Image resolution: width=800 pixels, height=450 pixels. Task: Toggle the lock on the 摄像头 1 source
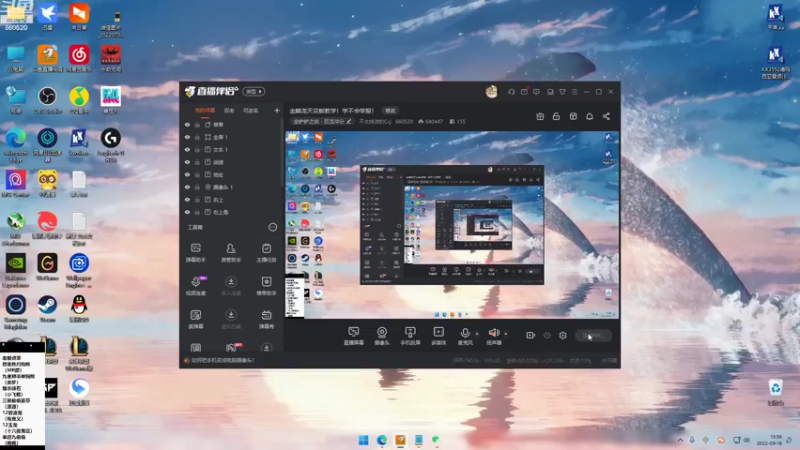197,187
